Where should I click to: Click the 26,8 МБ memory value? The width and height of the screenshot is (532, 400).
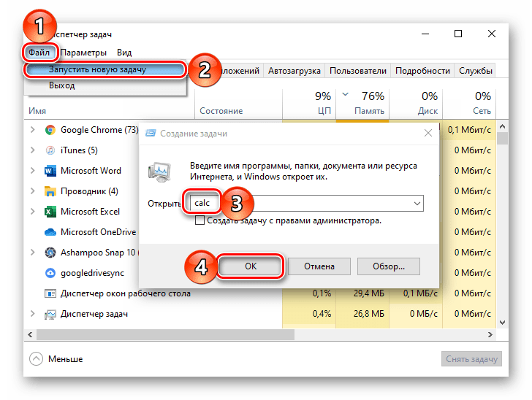369,314
